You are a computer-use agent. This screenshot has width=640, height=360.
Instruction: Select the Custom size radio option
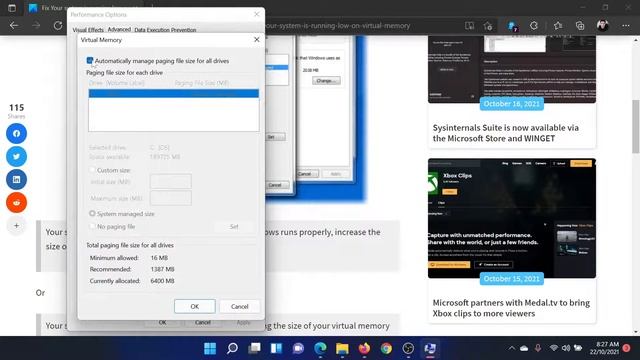coord(92,170)
